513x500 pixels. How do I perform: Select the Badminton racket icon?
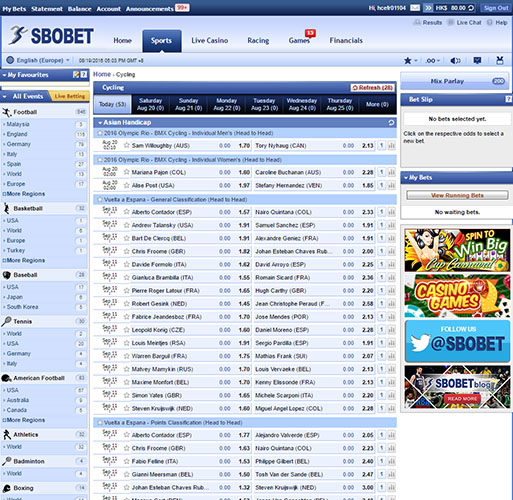(x=6, y=461)
